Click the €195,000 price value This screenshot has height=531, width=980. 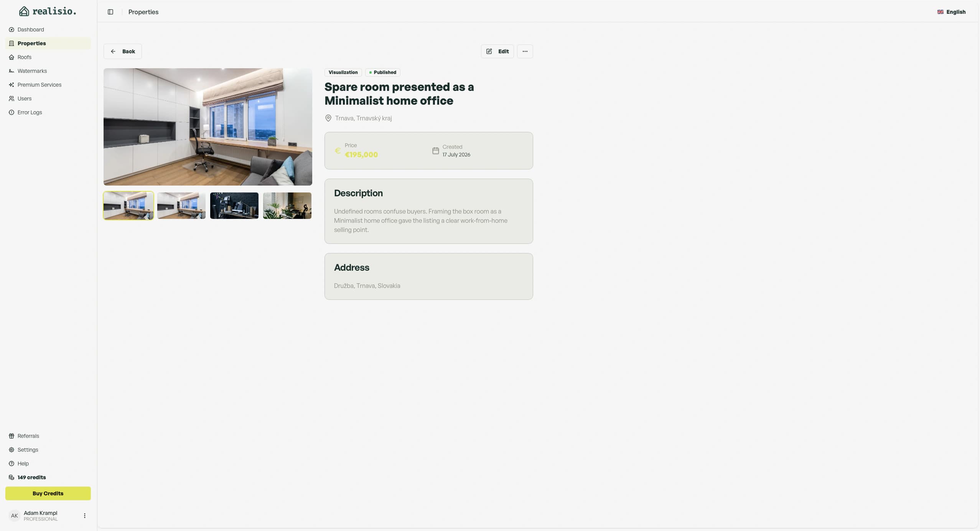click(x=361, y=155)
